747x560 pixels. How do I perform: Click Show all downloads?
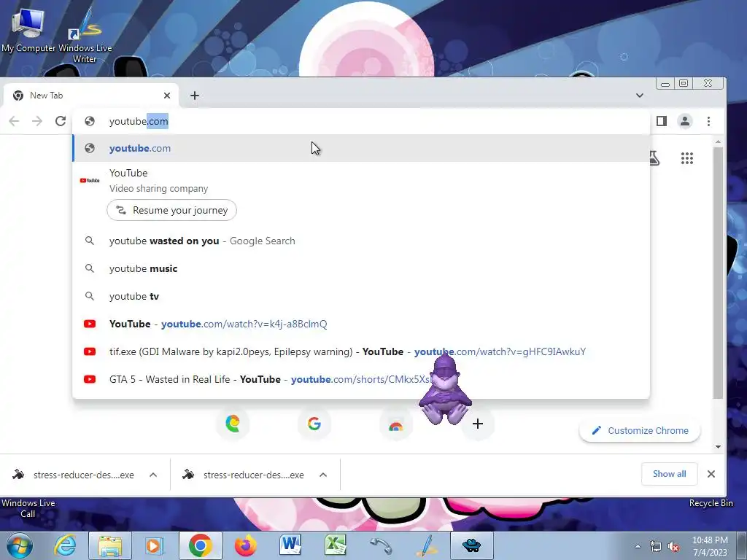[x=669, y=474]
